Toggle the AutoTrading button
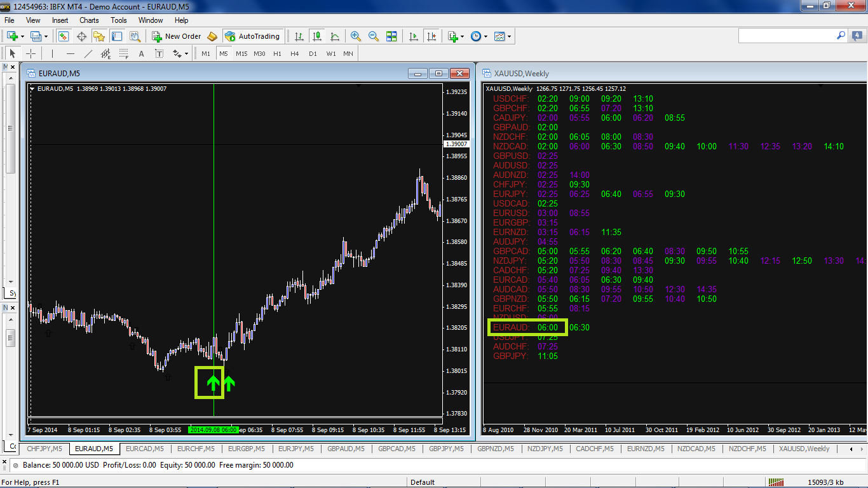Viewport: 868px width, 488px height. (252, 36)
